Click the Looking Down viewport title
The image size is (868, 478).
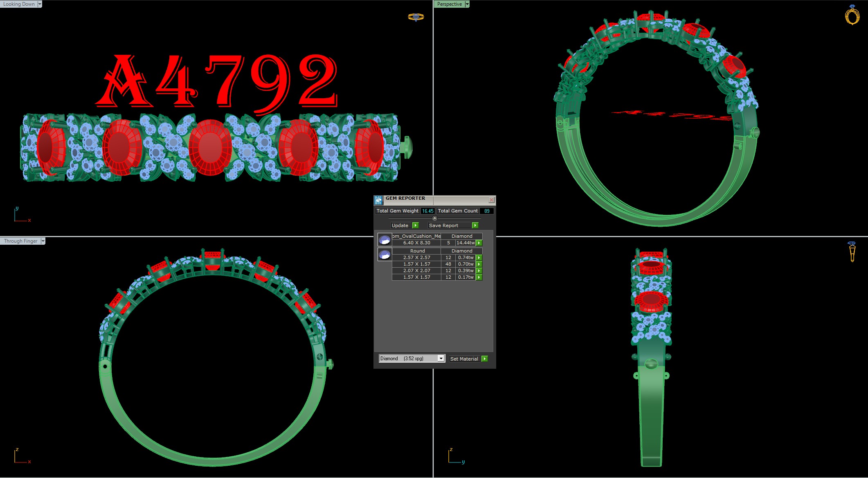click(19, 4)
